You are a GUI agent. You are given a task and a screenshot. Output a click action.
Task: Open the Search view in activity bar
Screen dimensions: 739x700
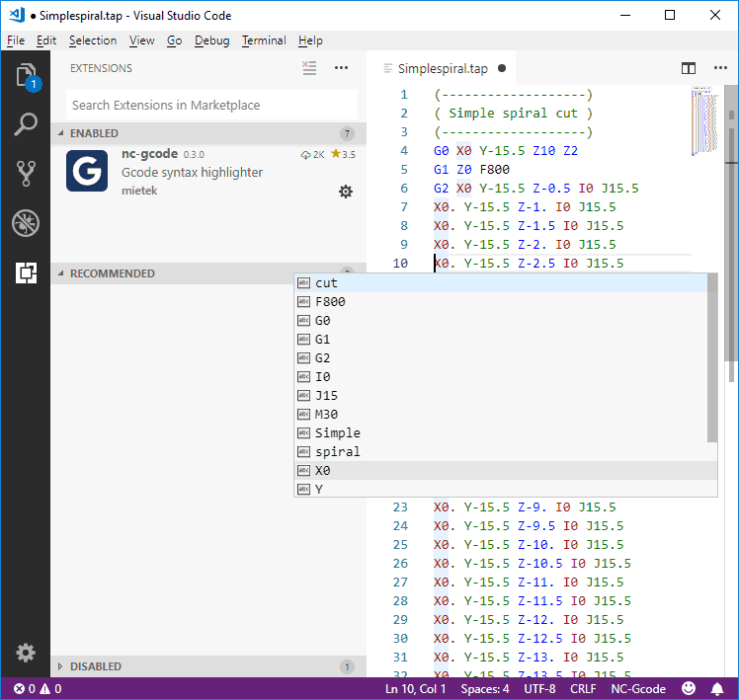coord(26,124)
